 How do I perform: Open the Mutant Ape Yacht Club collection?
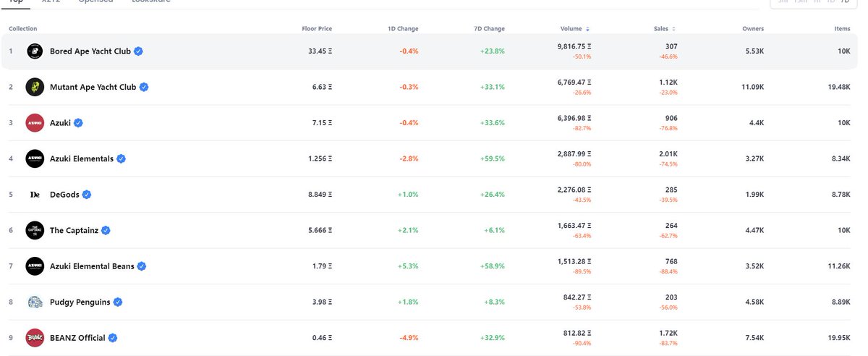[x=93, y=87]
